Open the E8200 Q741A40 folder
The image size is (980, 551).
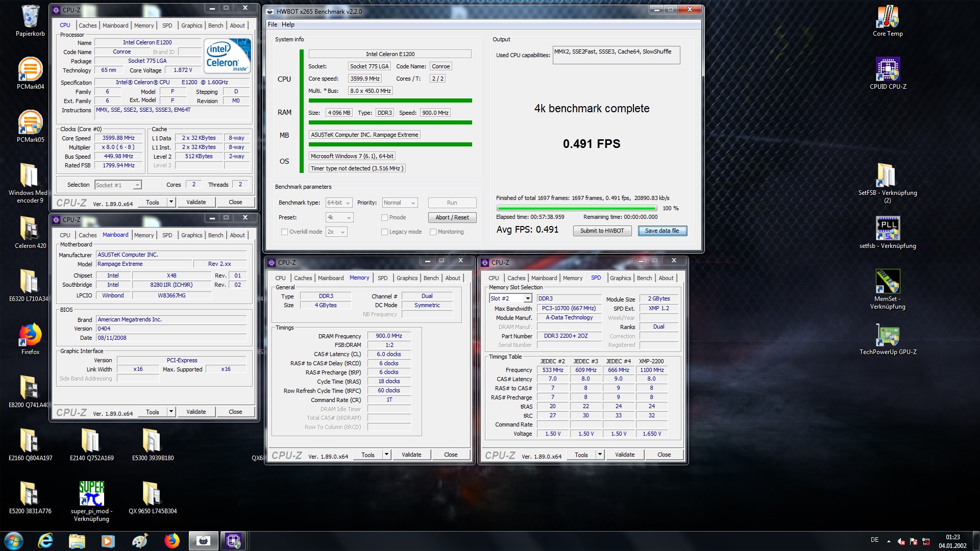[29, 391]
